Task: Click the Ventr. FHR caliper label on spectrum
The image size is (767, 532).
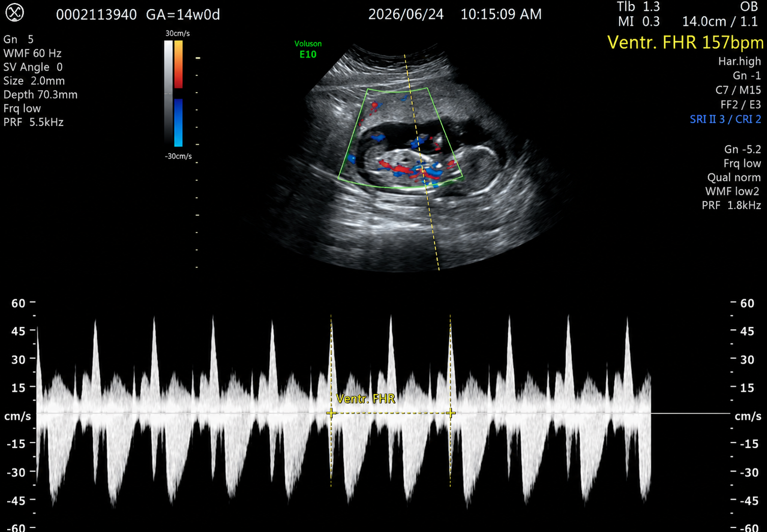Action: [x=366, y=399]
